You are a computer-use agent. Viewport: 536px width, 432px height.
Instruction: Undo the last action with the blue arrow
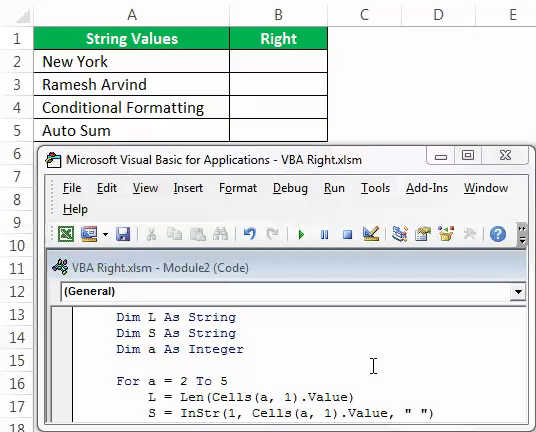[250, 234]
